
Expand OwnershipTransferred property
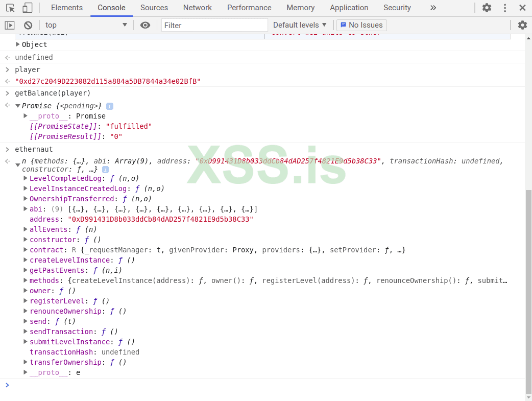(26, 199)
